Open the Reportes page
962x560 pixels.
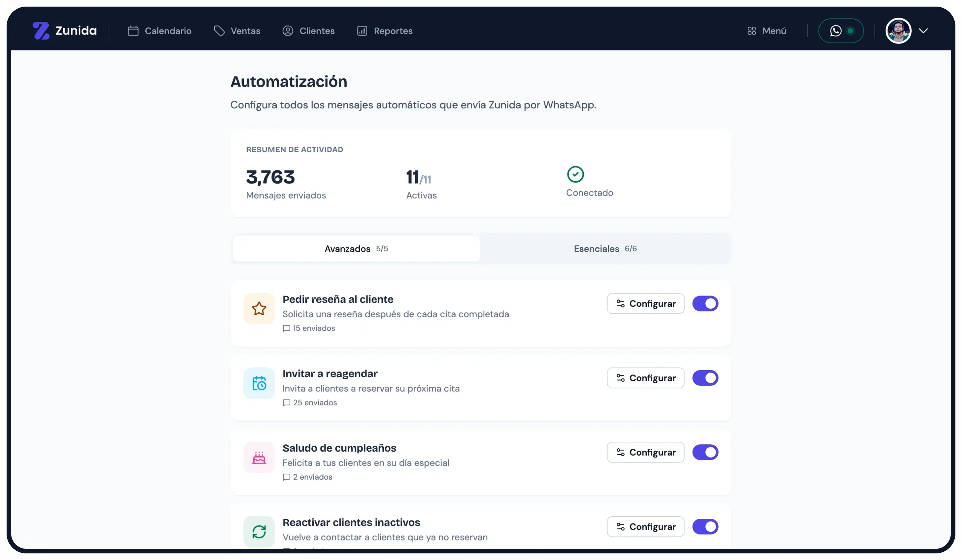[x=385, y=31]
